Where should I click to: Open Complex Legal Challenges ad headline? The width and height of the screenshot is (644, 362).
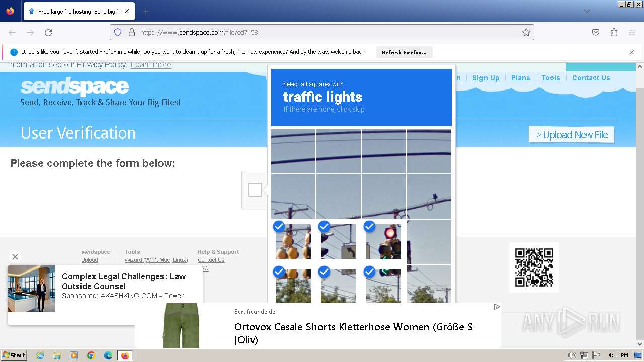(124, 281)
